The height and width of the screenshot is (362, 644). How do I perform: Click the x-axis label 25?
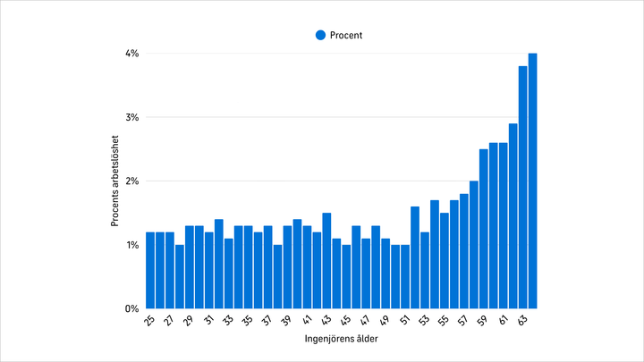tap(149, 320)
